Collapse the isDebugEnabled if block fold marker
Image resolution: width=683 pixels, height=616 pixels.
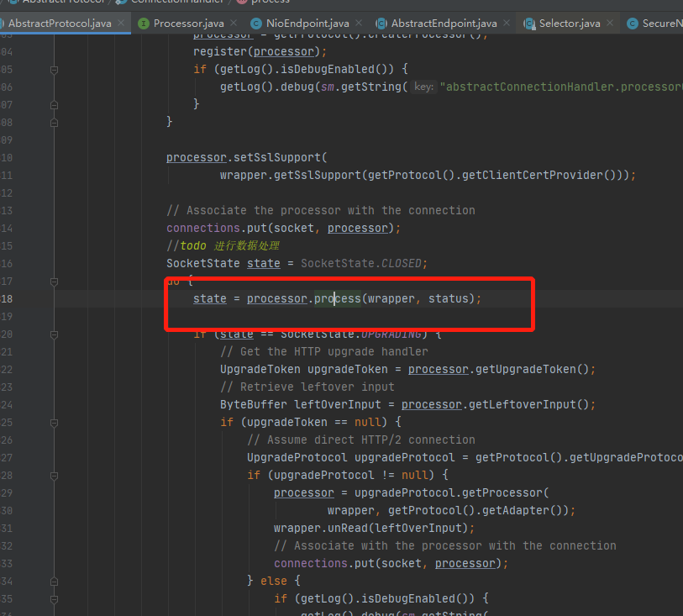pos(54,70)
